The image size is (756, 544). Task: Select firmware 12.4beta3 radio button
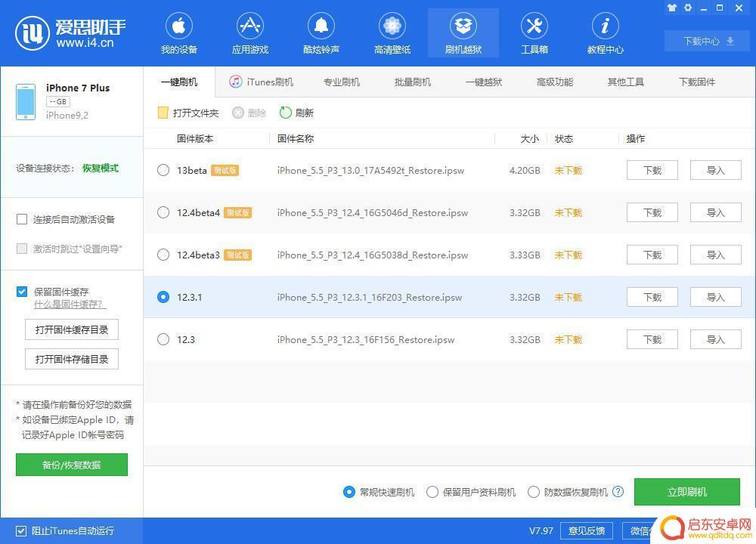(163, 255)
